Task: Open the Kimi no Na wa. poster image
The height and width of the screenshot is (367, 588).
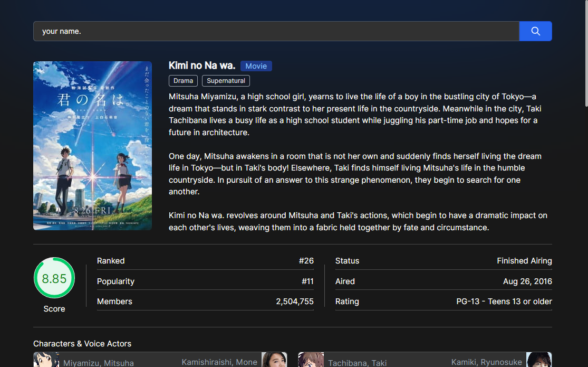Action: tap(93, 146)
